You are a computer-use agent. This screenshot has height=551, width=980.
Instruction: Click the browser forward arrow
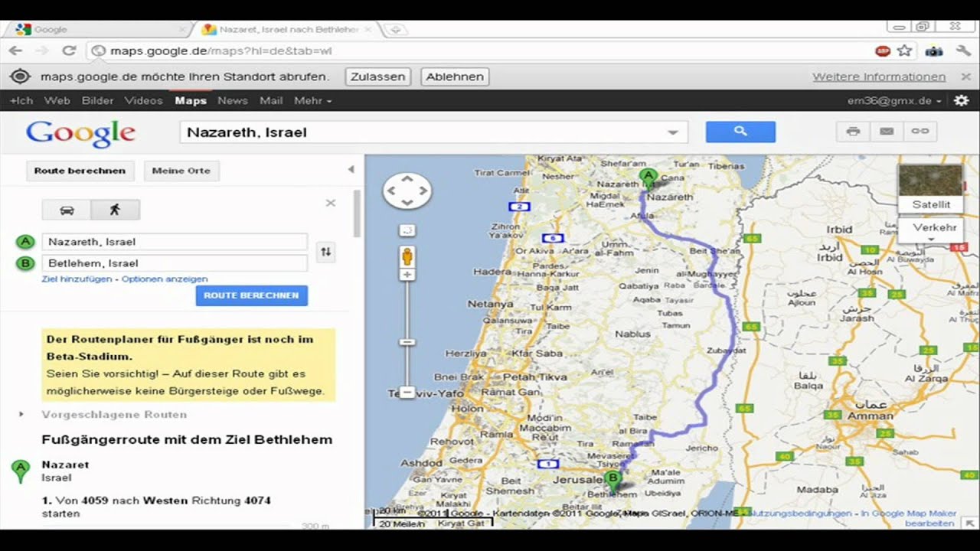42,51
